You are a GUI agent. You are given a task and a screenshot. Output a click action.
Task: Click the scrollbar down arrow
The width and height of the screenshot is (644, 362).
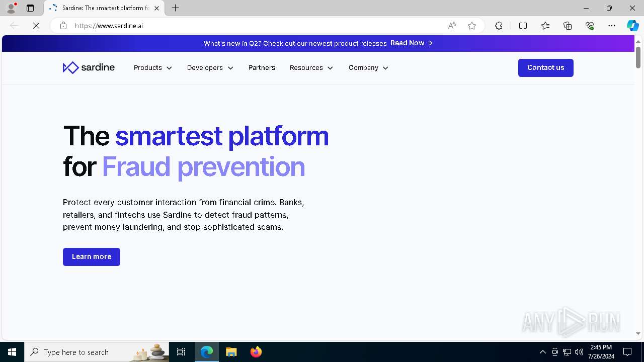click(638, 333)
